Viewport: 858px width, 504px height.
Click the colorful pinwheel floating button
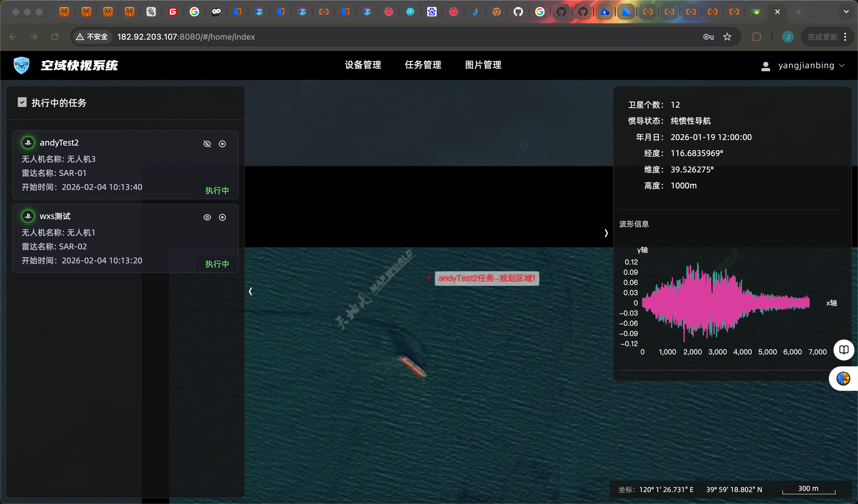click(x=843, y=378)
